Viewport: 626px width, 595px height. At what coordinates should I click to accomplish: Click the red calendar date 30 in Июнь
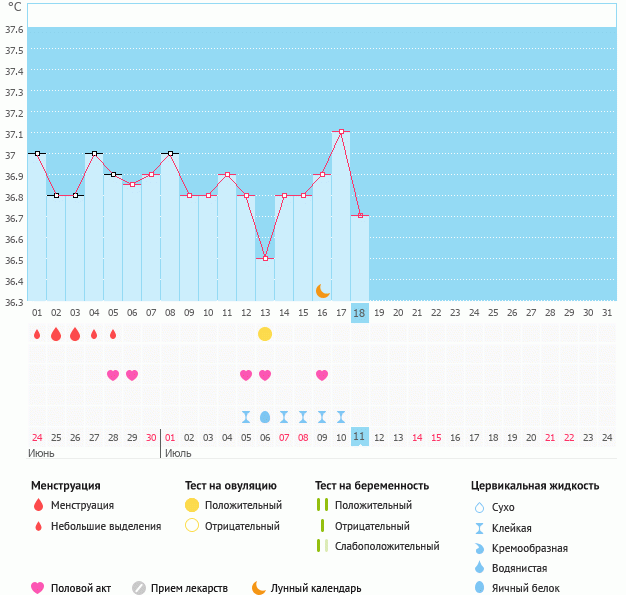(151, 437)
